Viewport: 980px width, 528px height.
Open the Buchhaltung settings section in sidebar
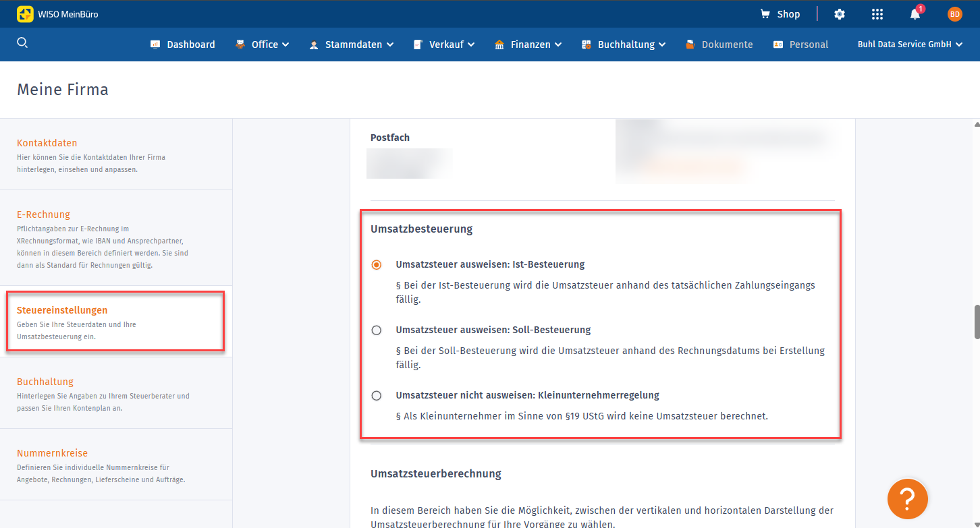[116, 393]
